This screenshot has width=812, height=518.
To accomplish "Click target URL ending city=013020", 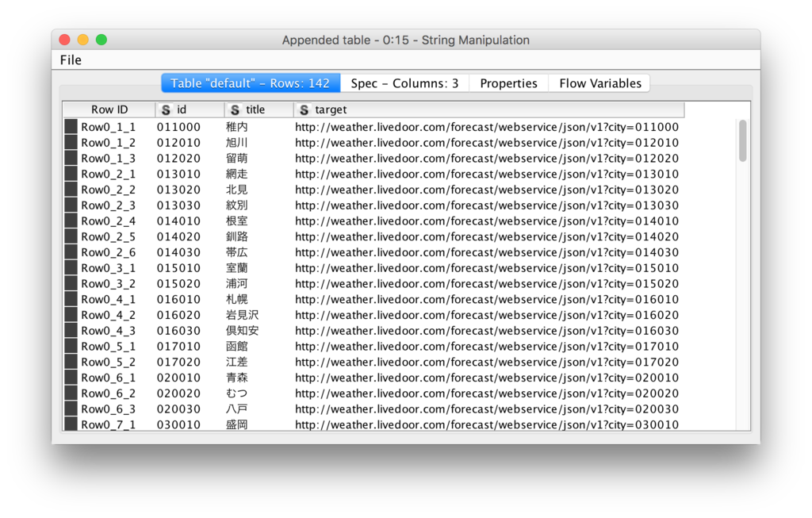I will [x=487, y=190].
